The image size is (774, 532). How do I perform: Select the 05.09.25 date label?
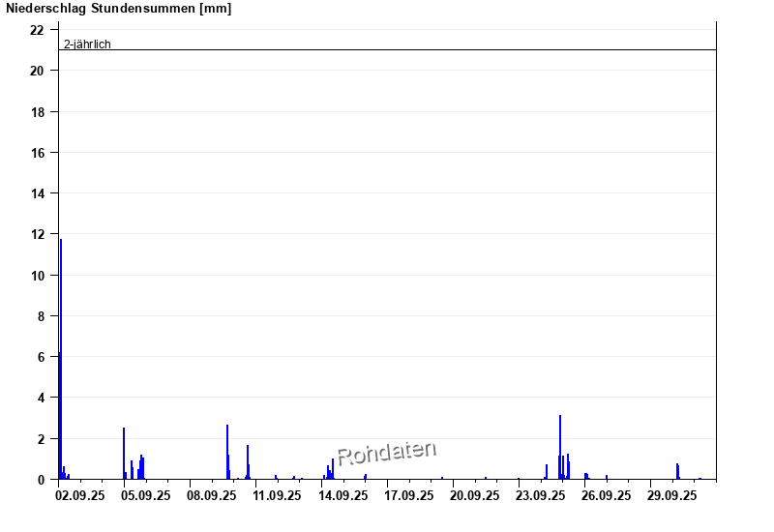coord(146,495)
